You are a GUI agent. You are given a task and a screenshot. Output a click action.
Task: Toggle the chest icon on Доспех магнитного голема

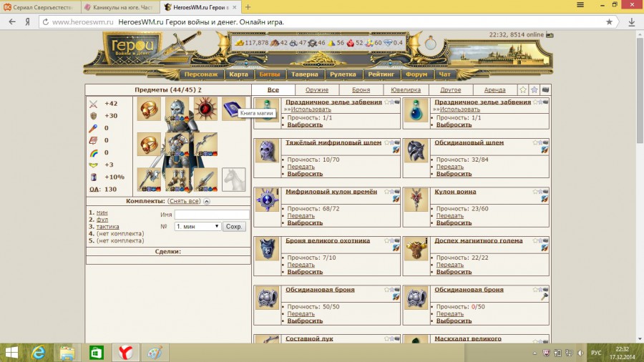(x=546, y=240)
